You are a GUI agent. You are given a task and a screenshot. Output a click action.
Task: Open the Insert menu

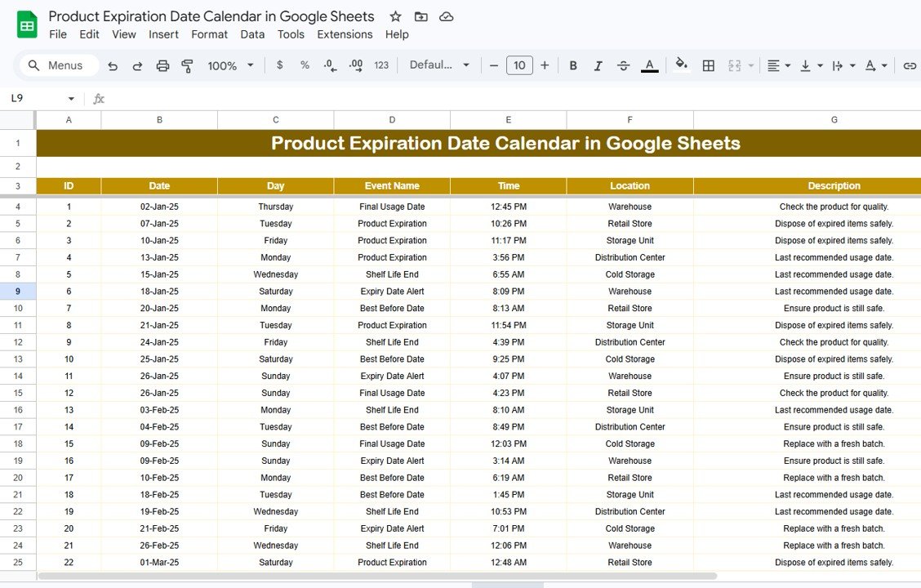tap(163, 34)
